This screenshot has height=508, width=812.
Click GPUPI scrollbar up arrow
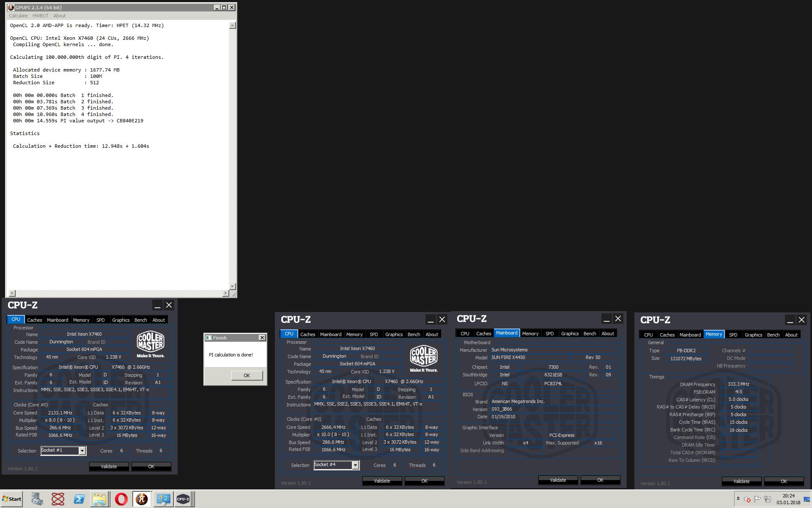click(x=233, y=25)
